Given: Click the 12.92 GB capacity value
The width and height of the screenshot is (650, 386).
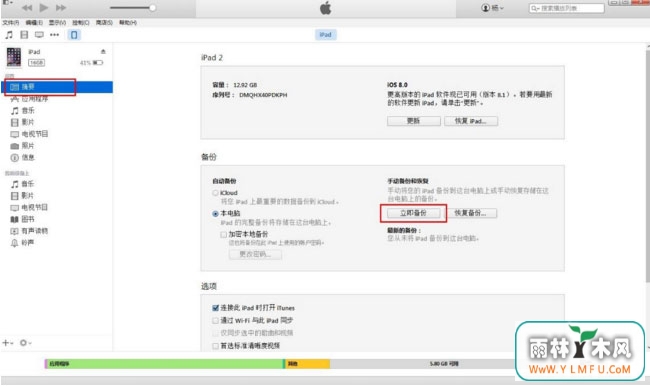Looking at the screenshot, I should pos(245,85).
